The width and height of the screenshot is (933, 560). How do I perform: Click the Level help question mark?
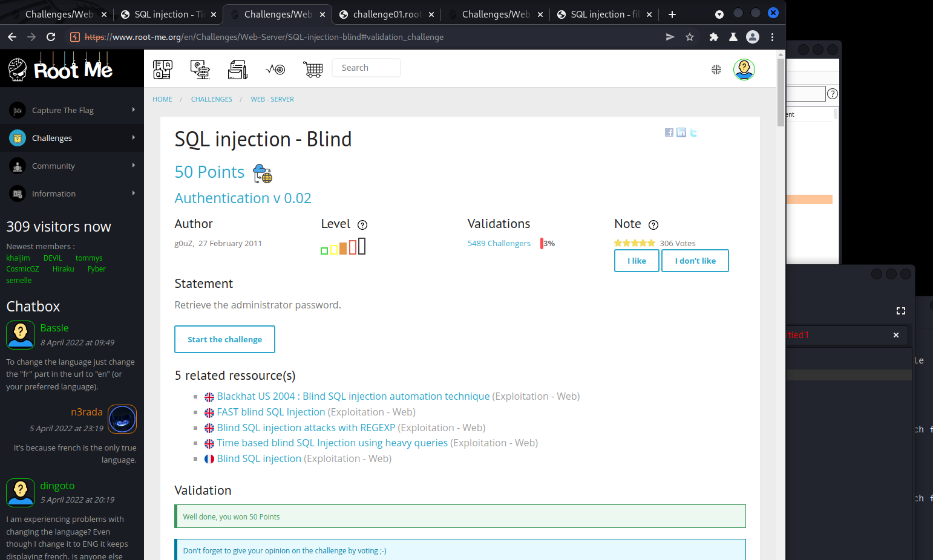(362, 225)
